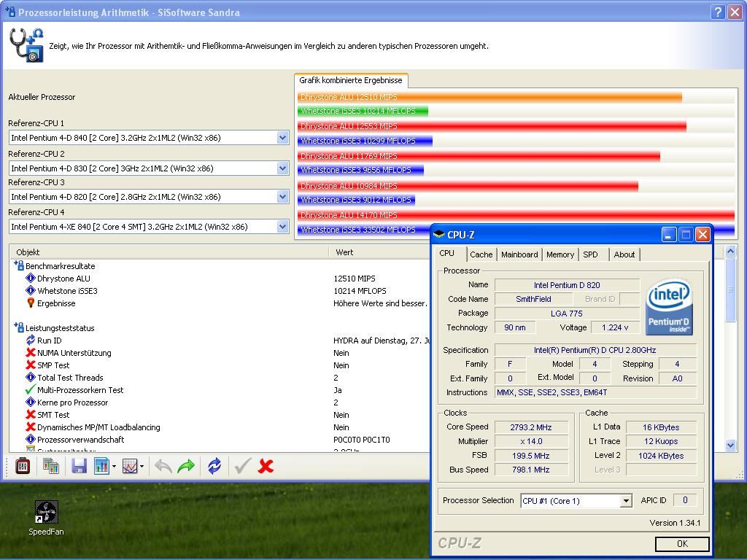Minimize the CPU-Z window
747x560 pixels.
669,234
